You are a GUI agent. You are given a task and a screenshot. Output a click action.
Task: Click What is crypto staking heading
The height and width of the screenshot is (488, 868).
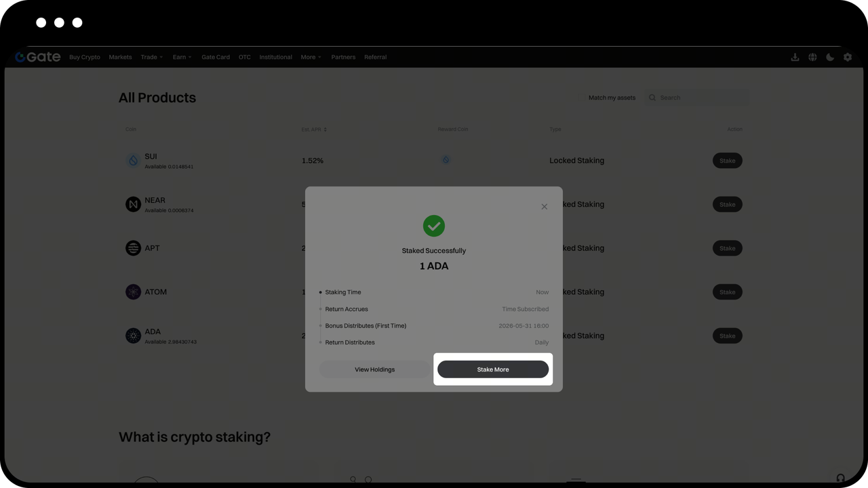[x=195, y=437]
